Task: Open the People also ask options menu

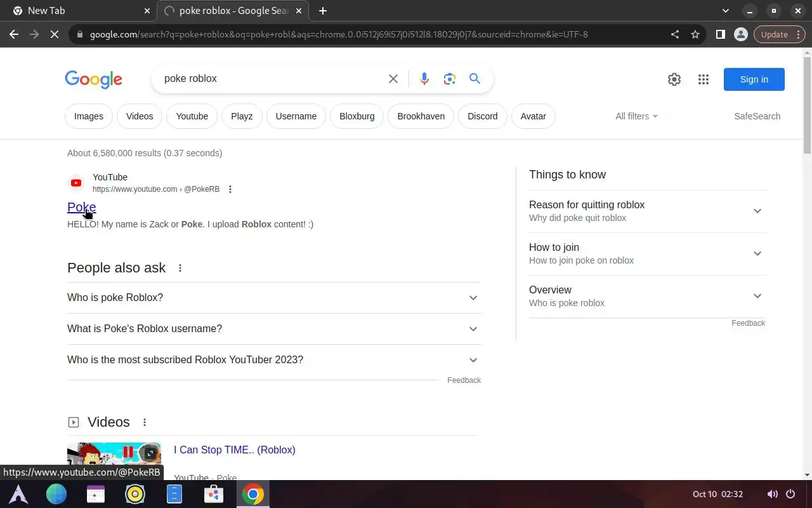Action: pos(180,268)
